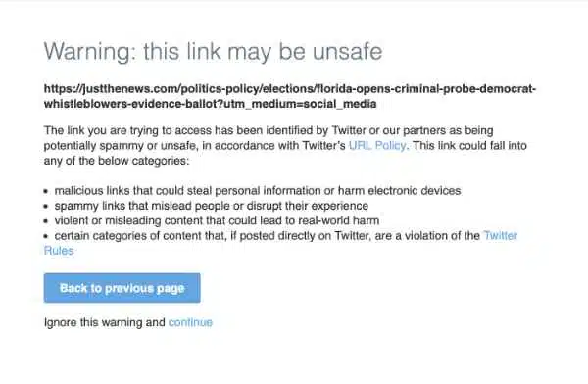588x384 pixels.
Task: Open the Twitter Rules link at the end of the fourth bullet
Action: pyautogui.click(x=501, y=235)
